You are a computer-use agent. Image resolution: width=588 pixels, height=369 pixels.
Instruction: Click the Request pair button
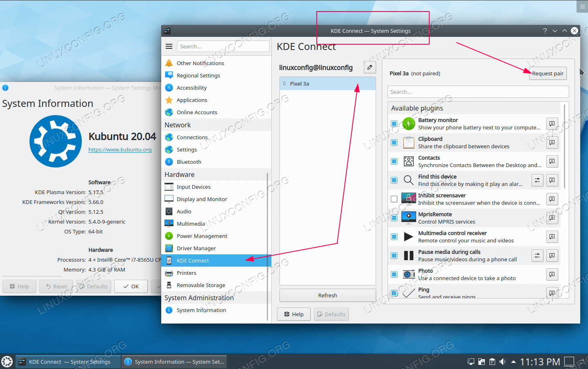(547, 73)
